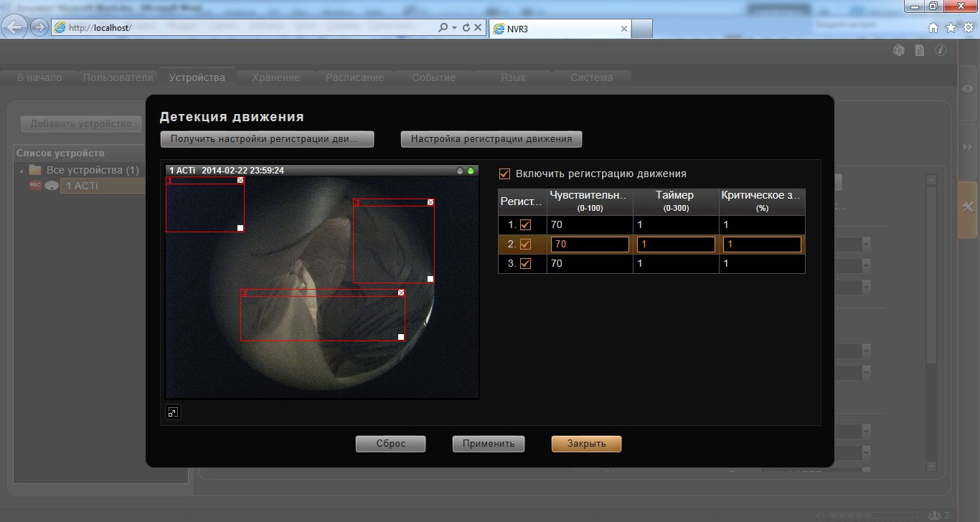The height and width of the screenshot is (522, 980).
Task: Click the full-screen icon below the video
Action: (x=173, y=412)
